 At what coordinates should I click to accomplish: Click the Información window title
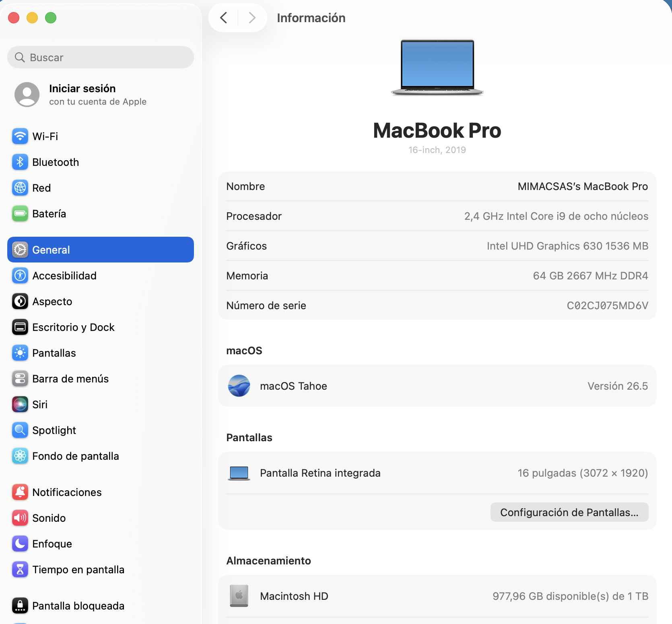[x=311, y=18]
